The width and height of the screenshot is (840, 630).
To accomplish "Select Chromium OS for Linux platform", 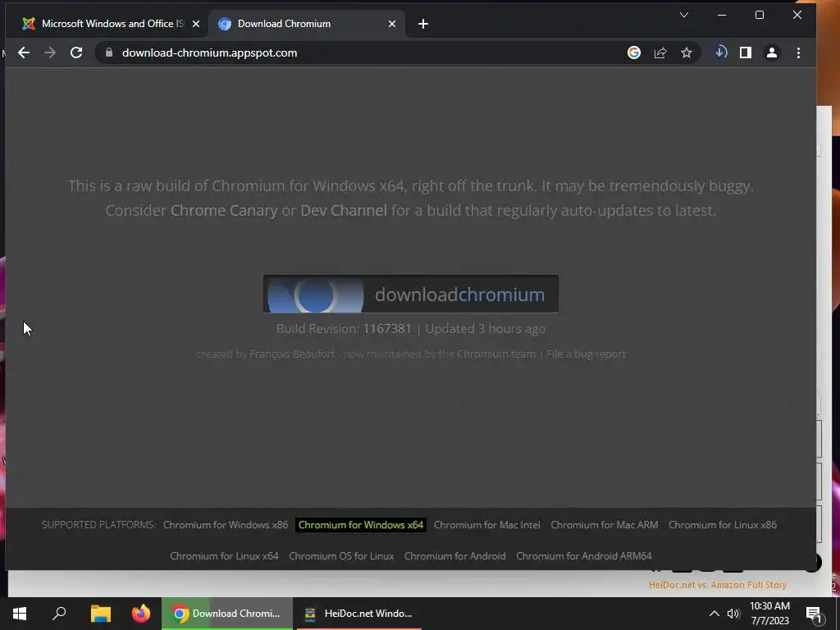I will pos(341,556).
